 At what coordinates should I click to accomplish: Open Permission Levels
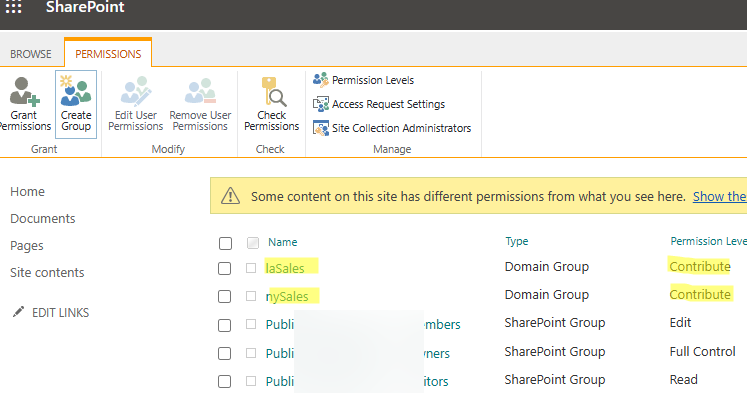point(373,80)
